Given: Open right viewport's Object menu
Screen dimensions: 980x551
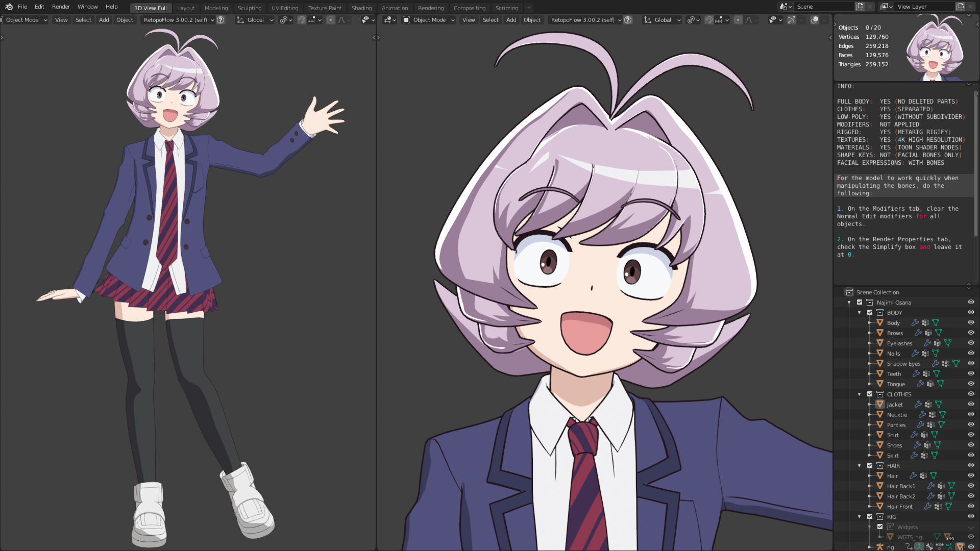Looking at the screenshot, I should [532, 20].
